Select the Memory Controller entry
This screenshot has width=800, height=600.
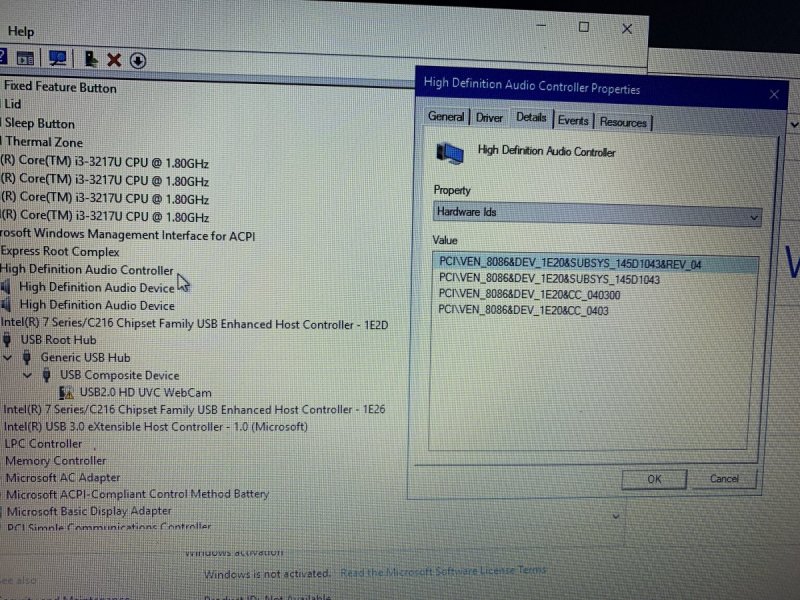56,461
